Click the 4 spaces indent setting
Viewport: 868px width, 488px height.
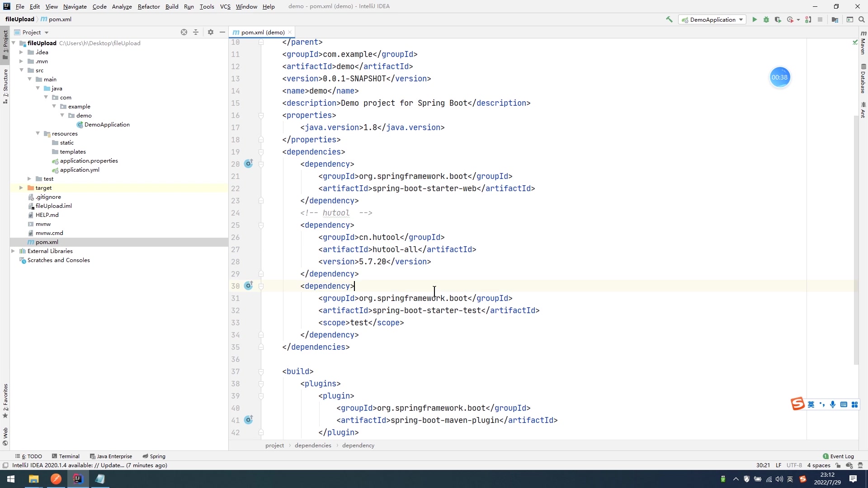[x=819, y=465]
